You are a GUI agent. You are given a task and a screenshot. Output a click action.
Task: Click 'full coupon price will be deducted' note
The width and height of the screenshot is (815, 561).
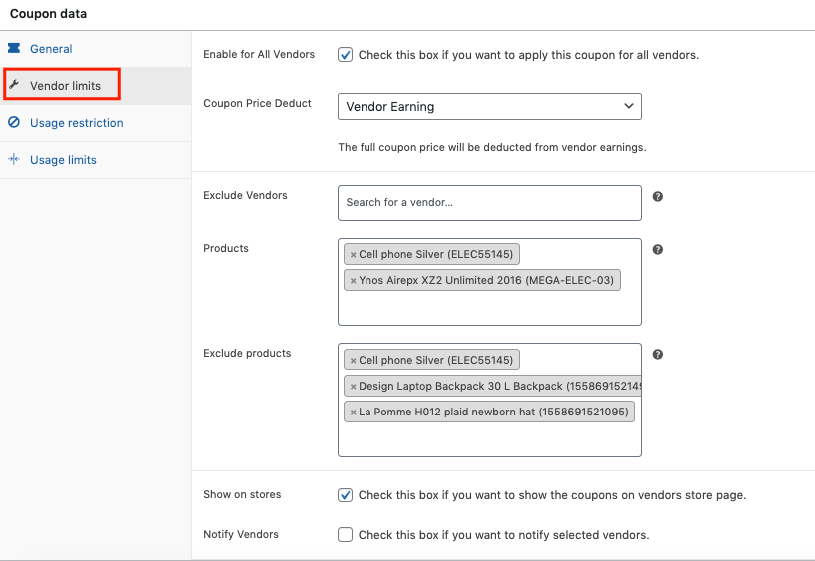(492, 147)
